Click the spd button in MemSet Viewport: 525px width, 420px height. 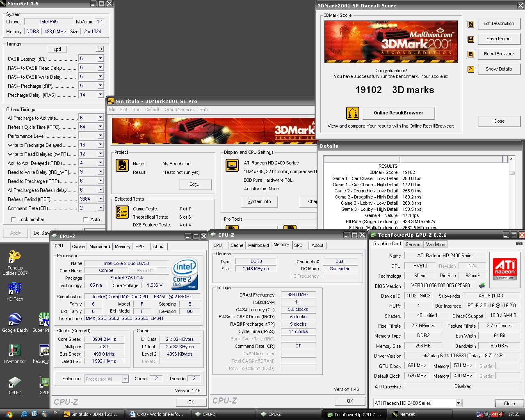tap(57, 49)
